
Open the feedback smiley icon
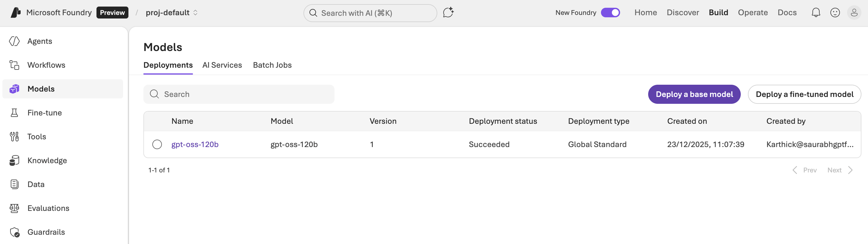tap(835, 13)
